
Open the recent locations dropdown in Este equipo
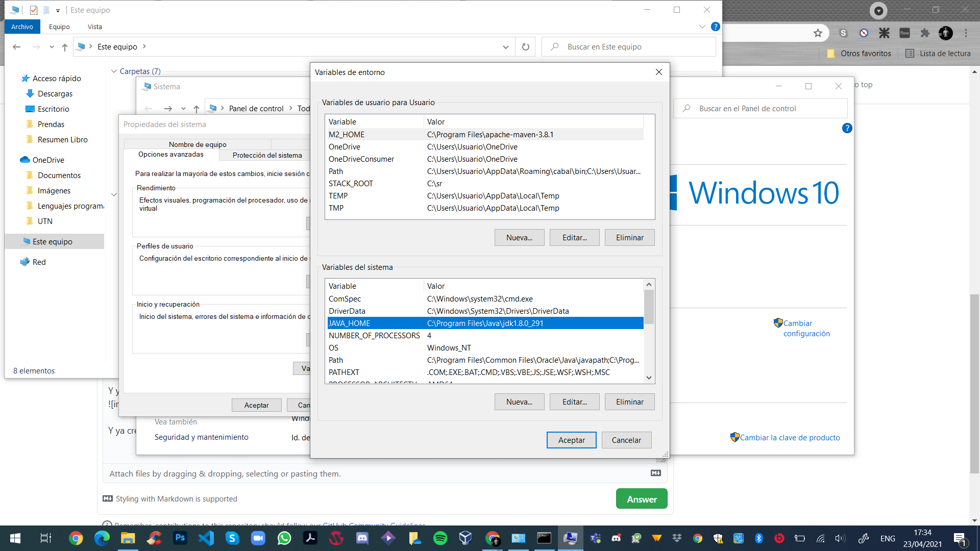tap(52, 47)
